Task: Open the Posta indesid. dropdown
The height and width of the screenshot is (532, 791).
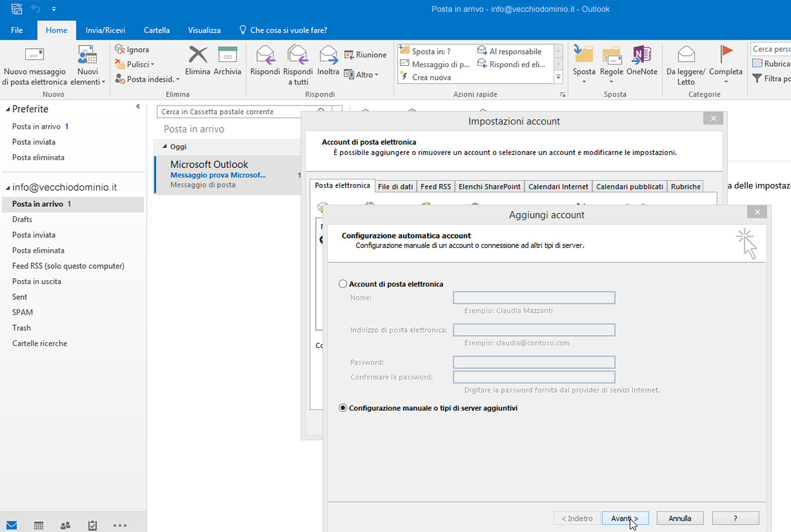Action: 147,79
